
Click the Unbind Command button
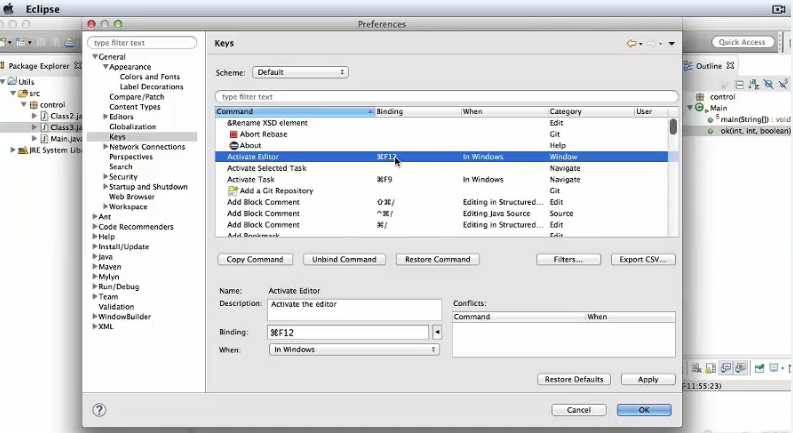pos(344,259)
